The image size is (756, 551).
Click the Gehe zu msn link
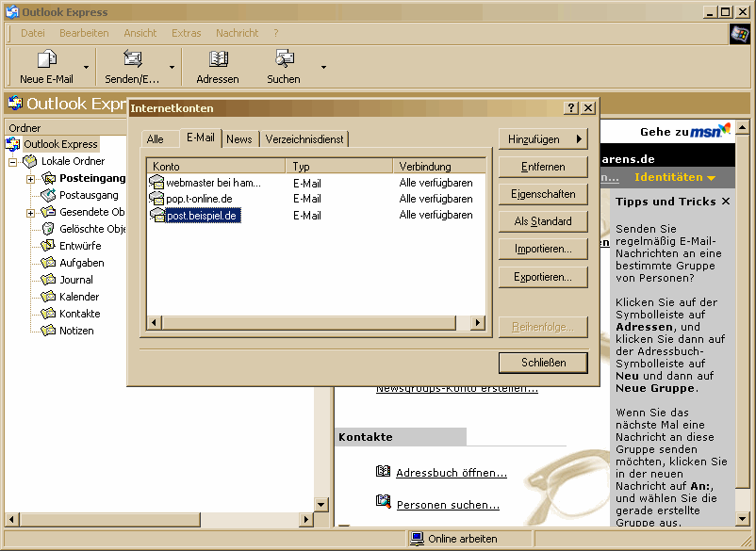point(685,131)
